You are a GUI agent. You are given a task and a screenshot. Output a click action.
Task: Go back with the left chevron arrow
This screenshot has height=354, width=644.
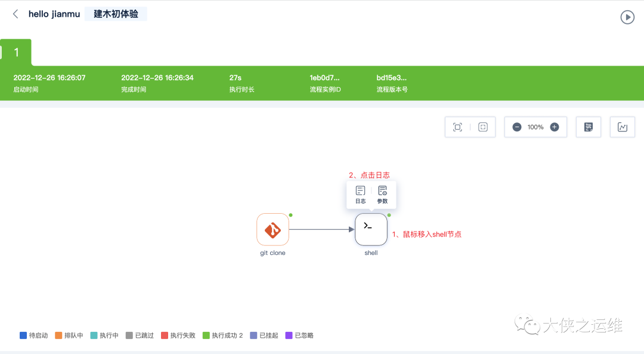pyautogui.click(x=15, y=14)
